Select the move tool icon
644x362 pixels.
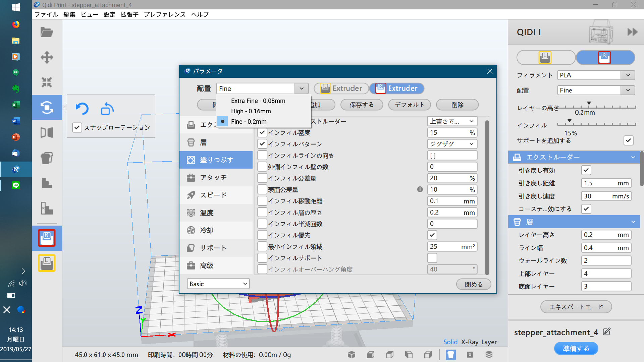(47, 57)
